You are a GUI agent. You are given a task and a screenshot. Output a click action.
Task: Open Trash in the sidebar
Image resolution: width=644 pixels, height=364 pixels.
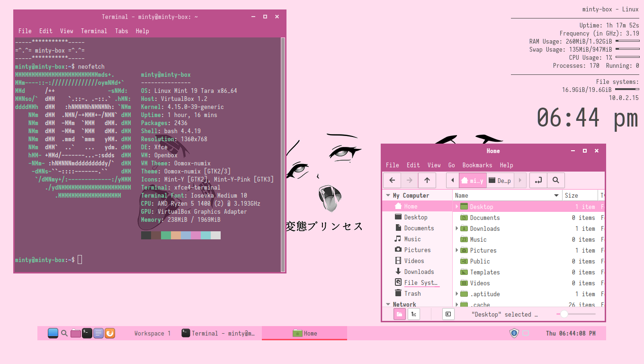(412, 293)
